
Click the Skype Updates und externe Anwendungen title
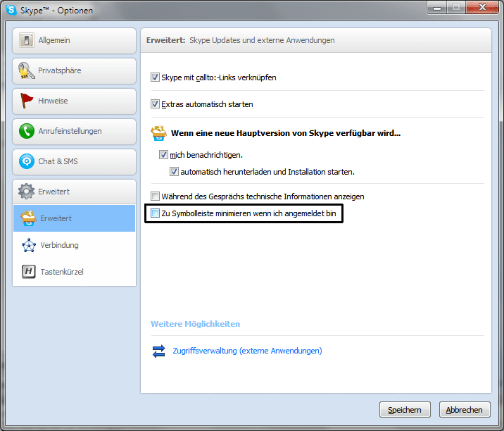pyautogui.click(x=262, y=40)
